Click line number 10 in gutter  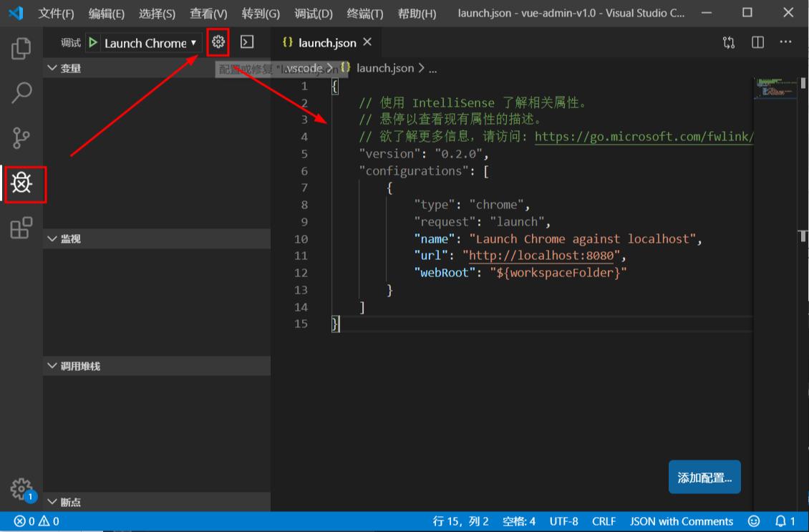pos(301,239)
